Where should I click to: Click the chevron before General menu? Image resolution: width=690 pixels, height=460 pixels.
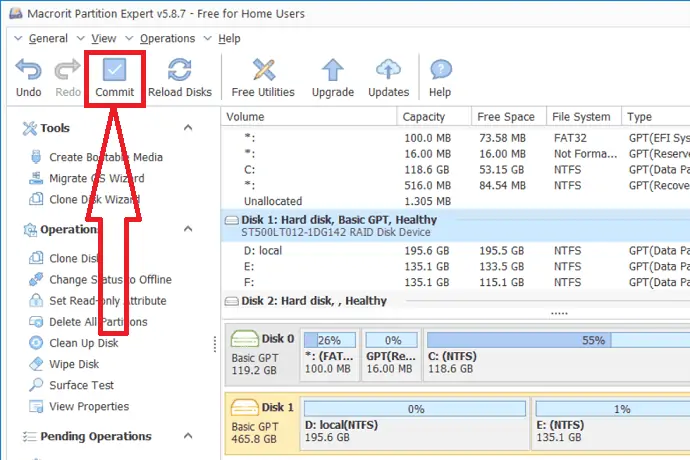(x=18, y=38)
